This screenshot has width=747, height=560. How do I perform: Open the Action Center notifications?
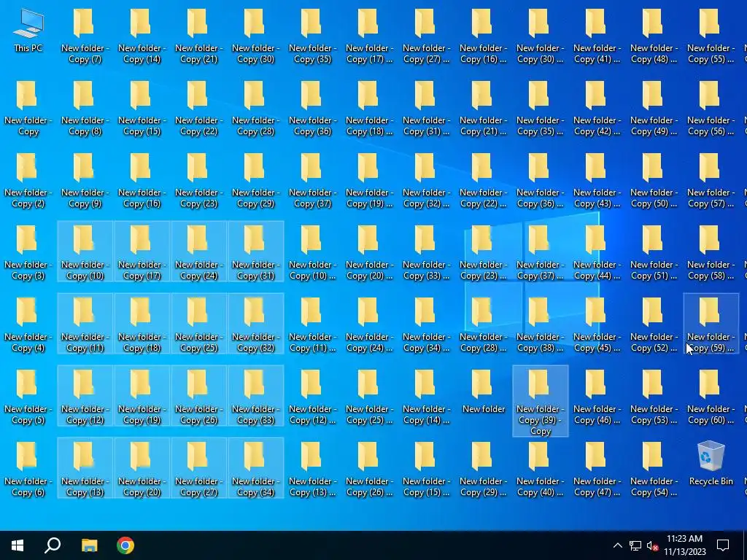point(723,545)
